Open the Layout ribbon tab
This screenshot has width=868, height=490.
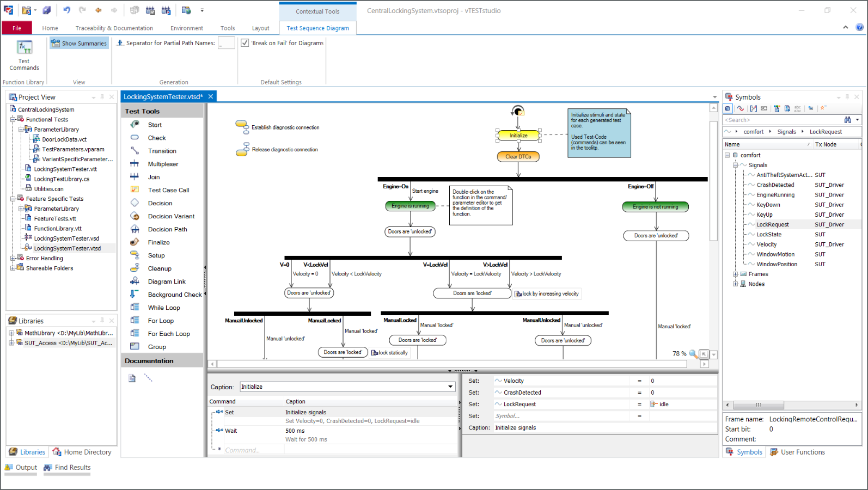tap(260, 28)
